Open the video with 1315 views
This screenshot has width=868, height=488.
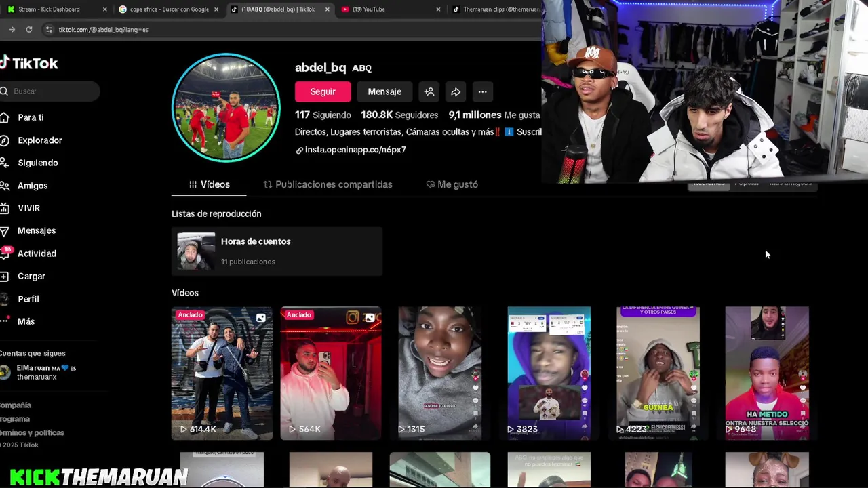point(439,373)
